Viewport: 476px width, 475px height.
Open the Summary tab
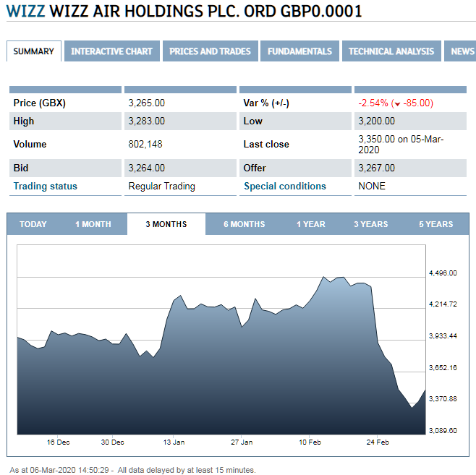point(33,51)
